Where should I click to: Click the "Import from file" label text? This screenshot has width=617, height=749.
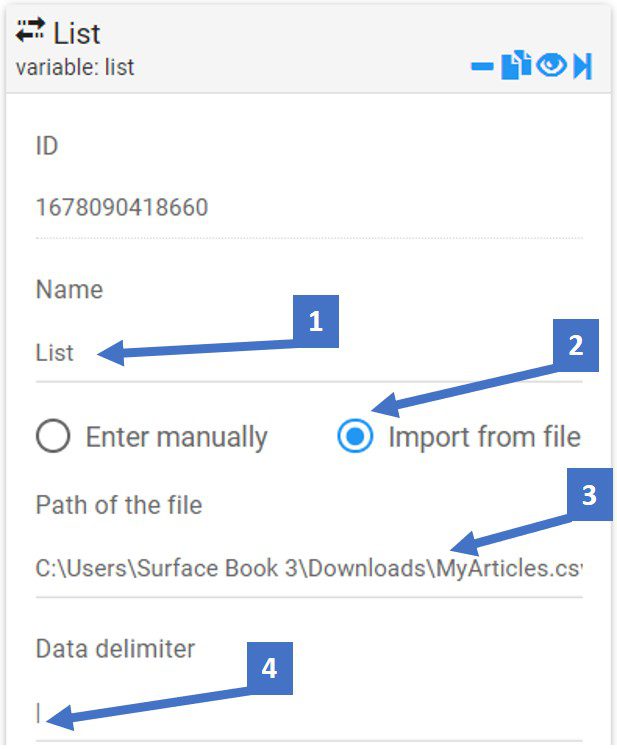[x=484, y=436]
